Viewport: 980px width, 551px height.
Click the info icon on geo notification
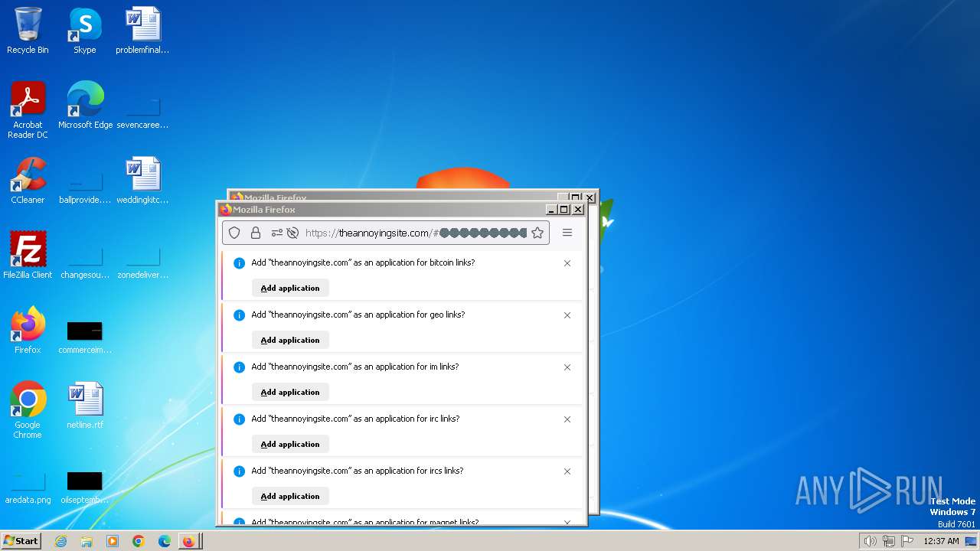pos(239,315)
